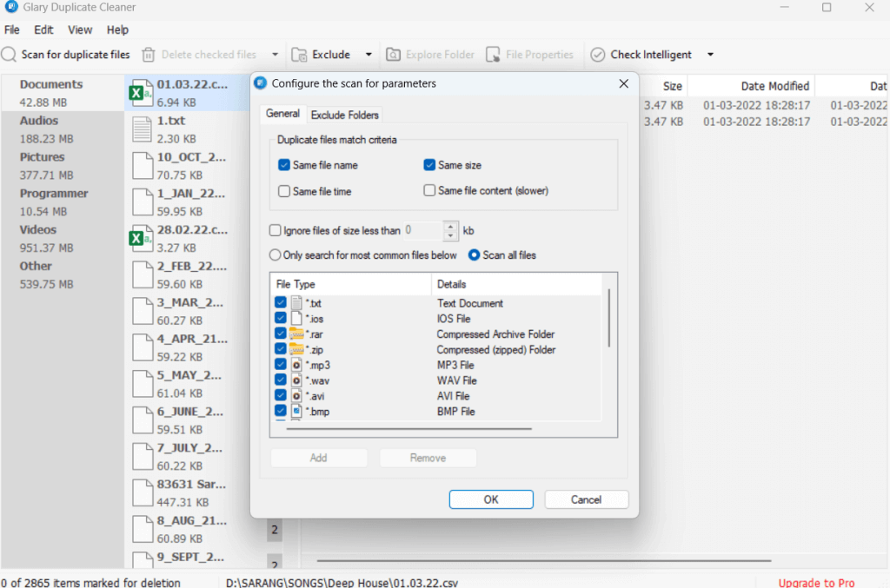The height and width of the screenshot is (588, 890).
Task: Uncheck the *.bmp file type checkbox
Action: pyautogui.click(x=281, y=411)
